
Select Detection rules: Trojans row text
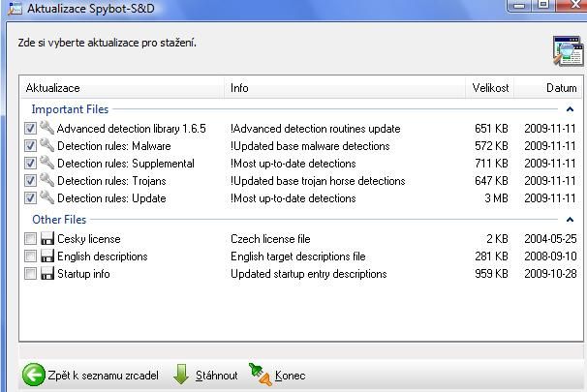(x=111, y=181)
